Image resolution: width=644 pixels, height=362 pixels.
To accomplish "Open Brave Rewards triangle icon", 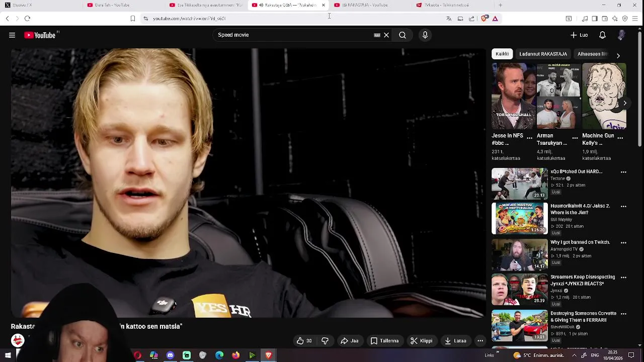I will 495,19.
